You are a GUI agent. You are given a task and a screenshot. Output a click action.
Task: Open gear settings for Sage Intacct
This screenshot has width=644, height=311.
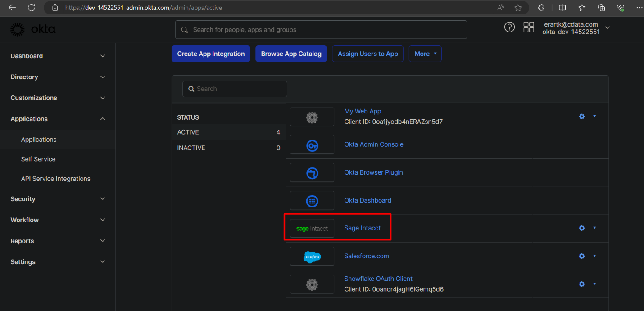tap(582, 228)
